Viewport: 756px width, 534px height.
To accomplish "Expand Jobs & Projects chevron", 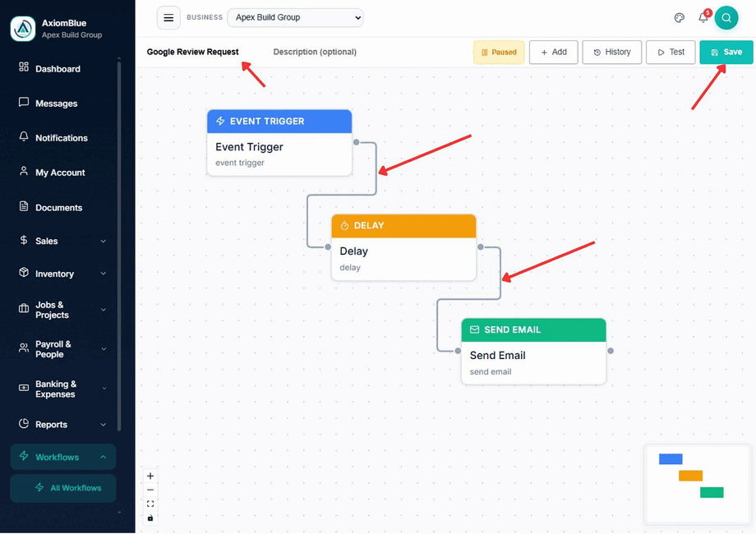I will click(104, 310).
